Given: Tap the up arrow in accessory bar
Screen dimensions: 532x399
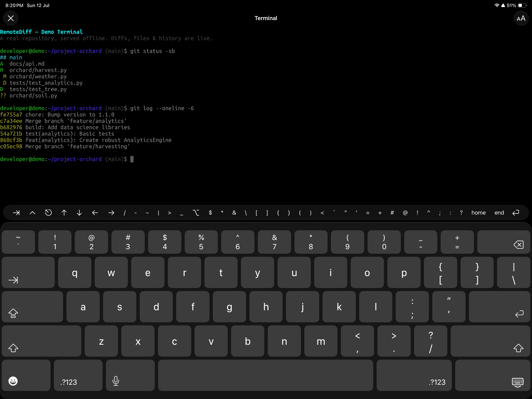Looking at the screenshot, I should 64,213.
